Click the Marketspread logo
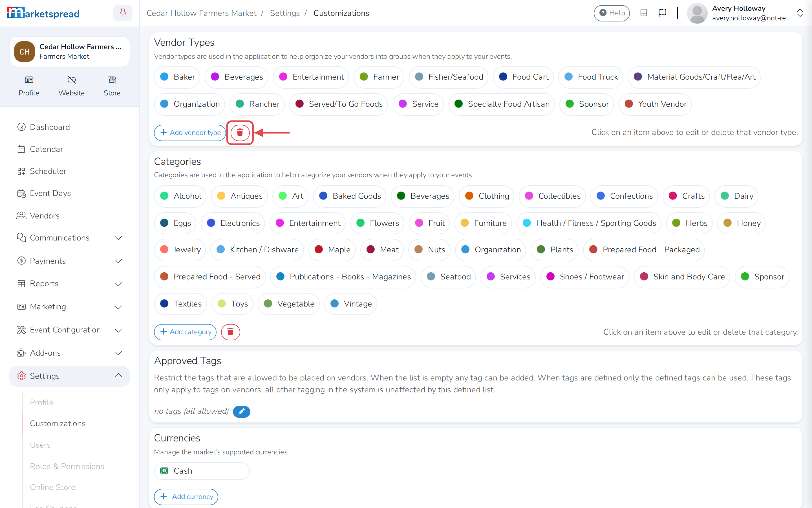This screenshot has width=812, height=508. coord(43,13)
